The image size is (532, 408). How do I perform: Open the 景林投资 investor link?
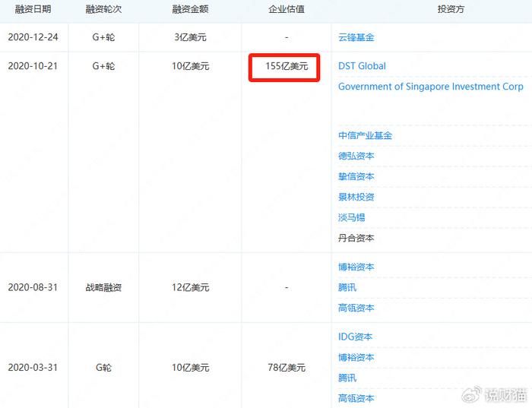(356, 197)
